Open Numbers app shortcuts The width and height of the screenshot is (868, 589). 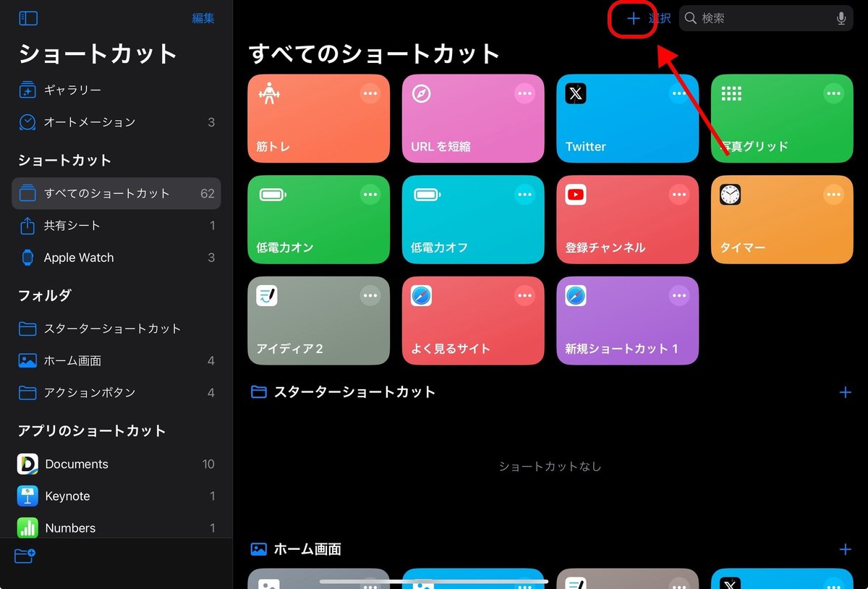point(116,528)
